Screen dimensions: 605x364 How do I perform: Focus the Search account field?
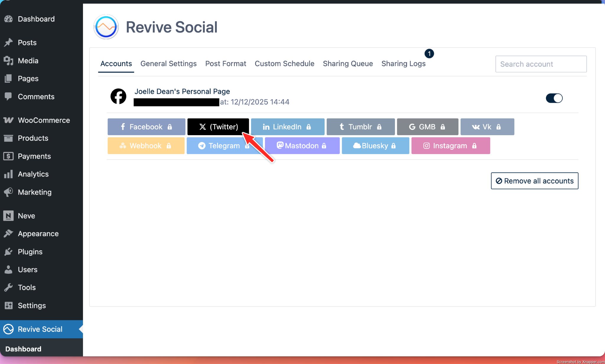click(x=541, y=64)
